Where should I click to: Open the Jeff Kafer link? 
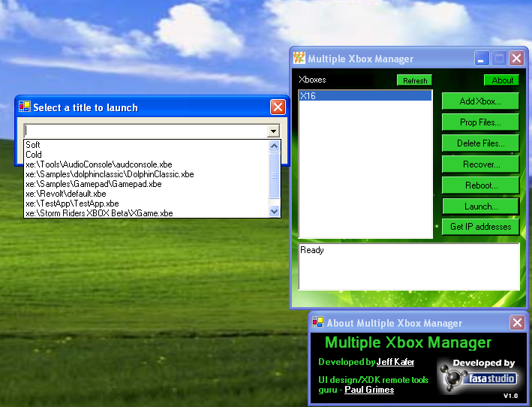pyautogui.click(x=395, y=362)
